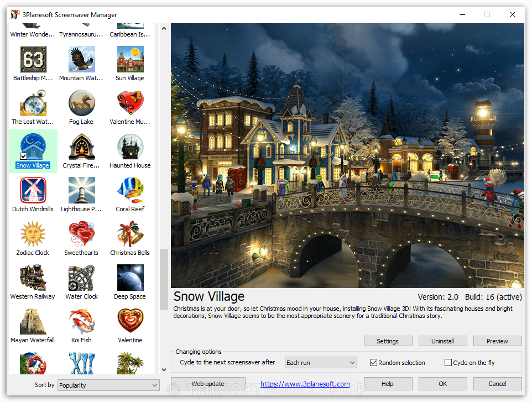Viewport: 532px width, 402px height.
Task: Click the Build: 16 (active) text
Action: pyautogui.click(x=493, y=297)
